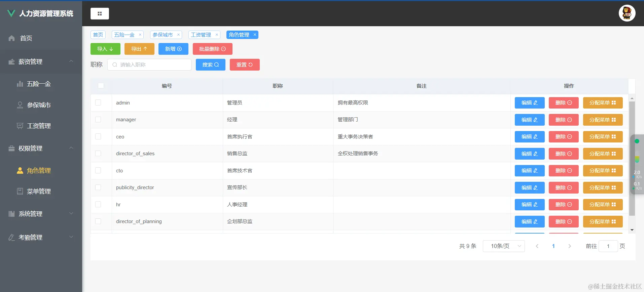The width and height of the screenshot is (644, 292).
Task: Open the 10条/页 page size dropdown
Action: (504, 246)
